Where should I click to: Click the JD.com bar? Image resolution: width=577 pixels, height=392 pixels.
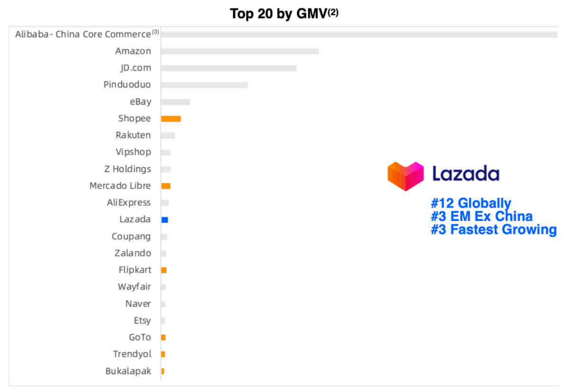(229, 68)
